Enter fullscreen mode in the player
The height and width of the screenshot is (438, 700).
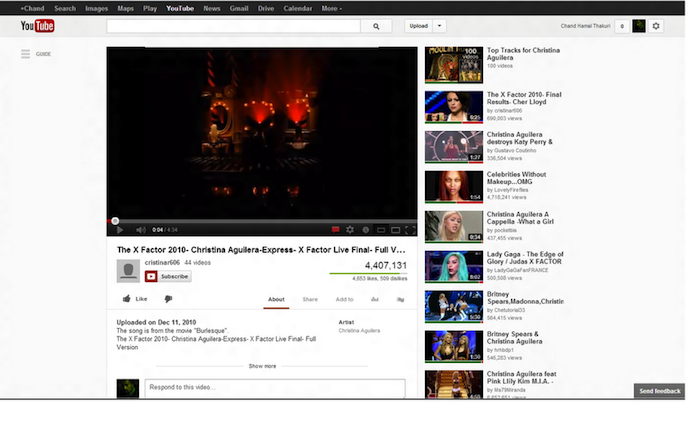410,230
